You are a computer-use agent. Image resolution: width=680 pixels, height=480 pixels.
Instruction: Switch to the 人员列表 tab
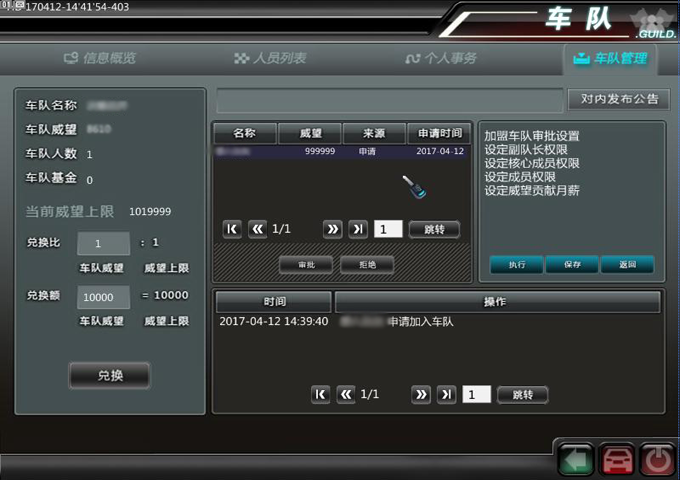pos(270,58)
